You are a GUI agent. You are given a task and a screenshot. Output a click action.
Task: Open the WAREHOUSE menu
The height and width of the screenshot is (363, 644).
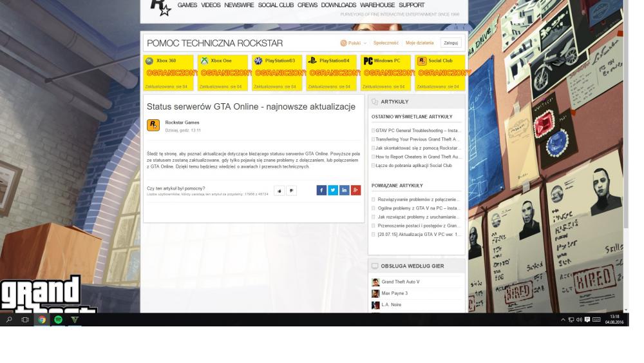[x=377, y=5]
